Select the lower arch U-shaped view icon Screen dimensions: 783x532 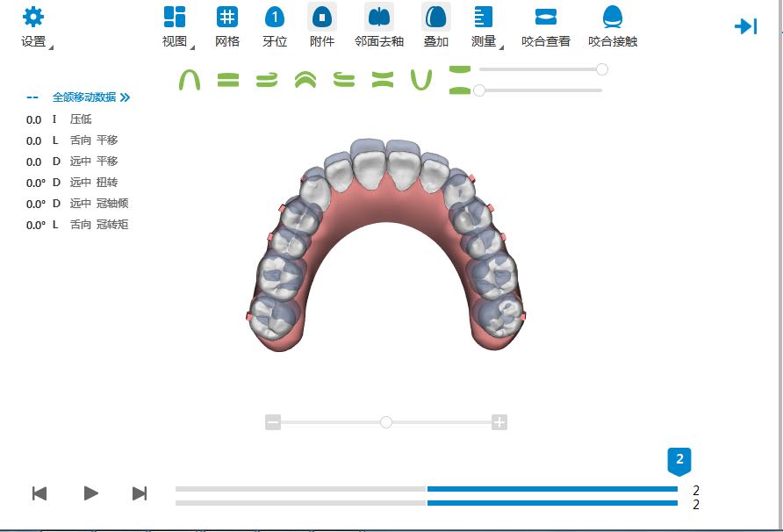(421, 80)
